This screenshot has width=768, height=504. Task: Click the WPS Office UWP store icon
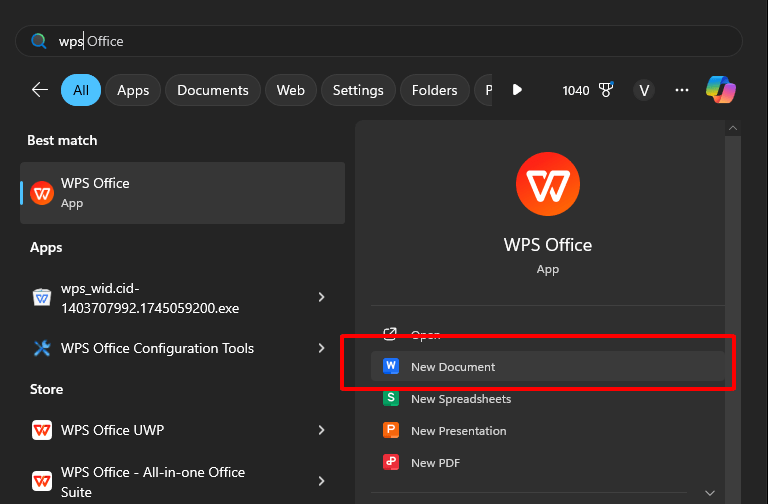point(42,430)
